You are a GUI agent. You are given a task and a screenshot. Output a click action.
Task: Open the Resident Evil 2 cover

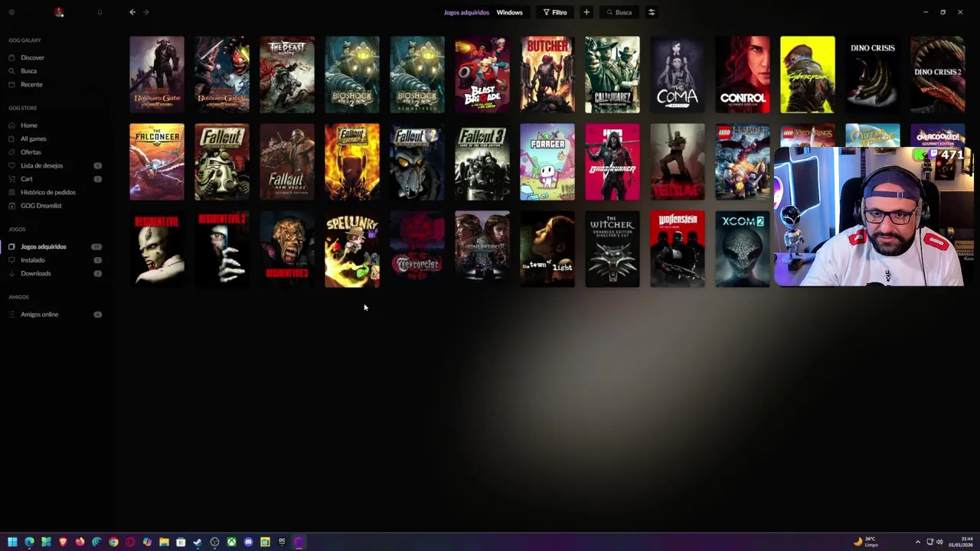pos(222,249)
